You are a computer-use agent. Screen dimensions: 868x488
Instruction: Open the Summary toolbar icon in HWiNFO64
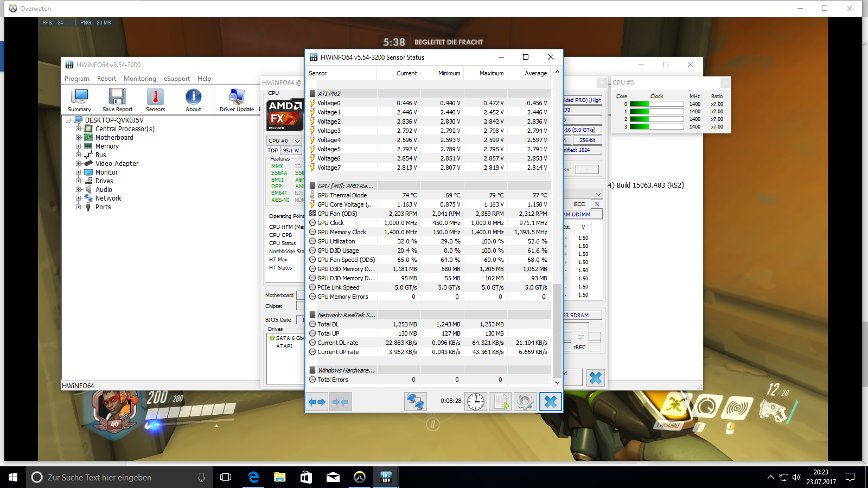[x=79, y=100]
